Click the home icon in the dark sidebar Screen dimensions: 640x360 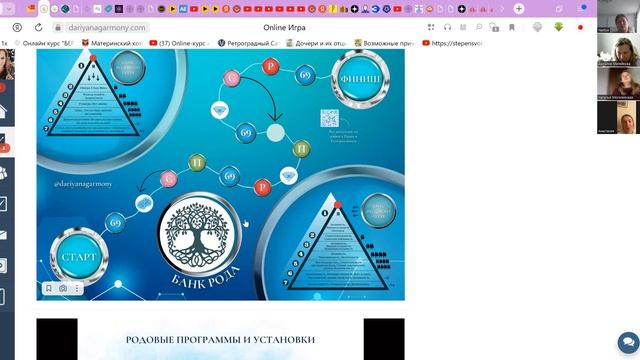pos(3,111)
